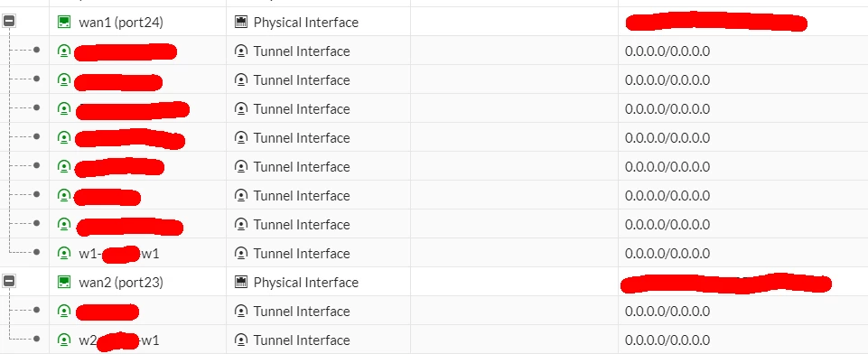The image size is (868, 354).
Task: Click the Physical Interface type icon for wan2
Action: tap(241, 282)
